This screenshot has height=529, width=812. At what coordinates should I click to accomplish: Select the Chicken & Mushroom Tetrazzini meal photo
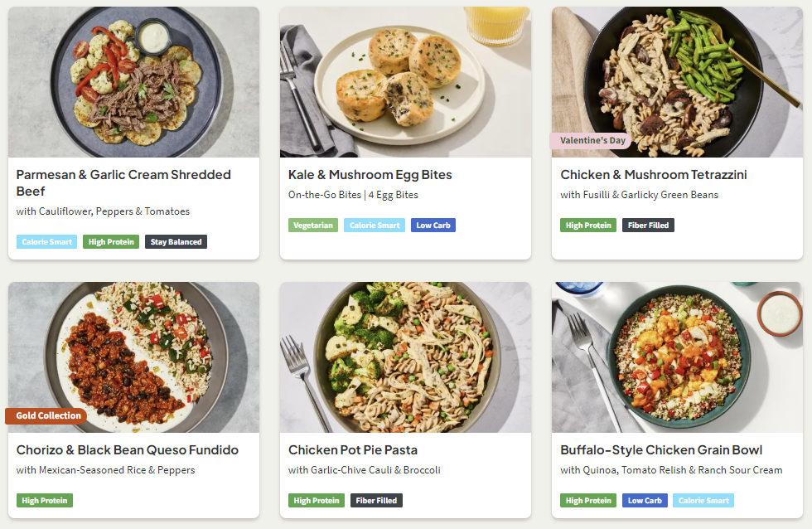(x=677, y=75)
